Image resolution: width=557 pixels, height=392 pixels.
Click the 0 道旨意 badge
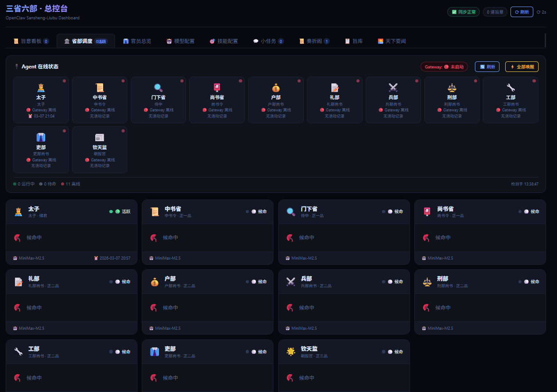[495, 12]
